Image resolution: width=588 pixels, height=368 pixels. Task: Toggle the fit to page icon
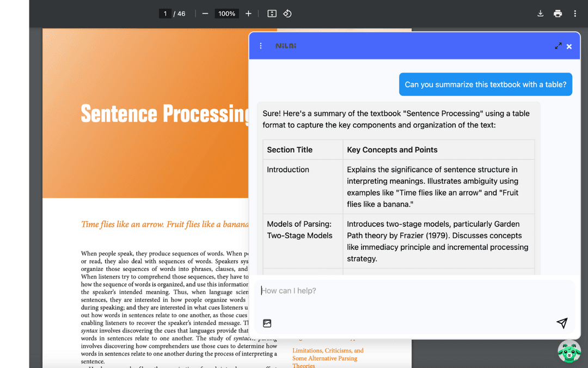point(272,14)
